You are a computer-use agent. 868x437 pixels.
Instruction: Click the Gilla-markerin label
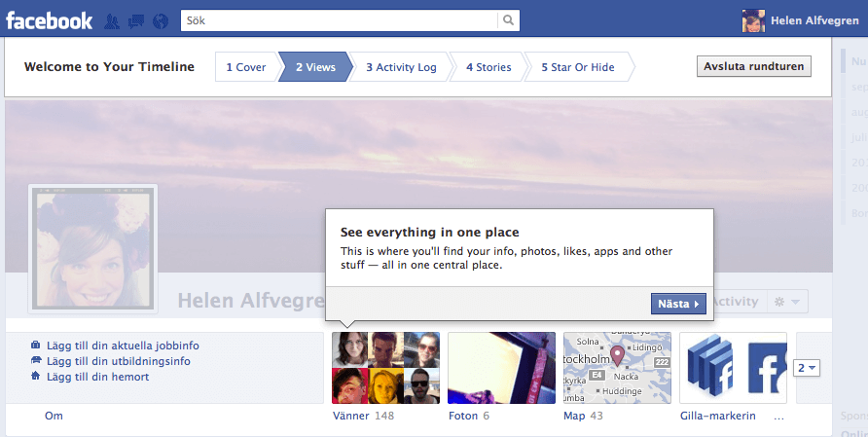[718, 416]
